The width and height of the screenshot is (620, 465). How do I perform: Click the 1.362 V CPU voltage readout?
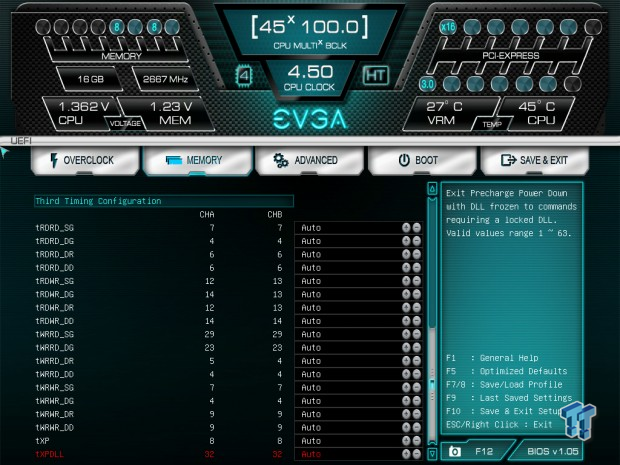[83, 113]
